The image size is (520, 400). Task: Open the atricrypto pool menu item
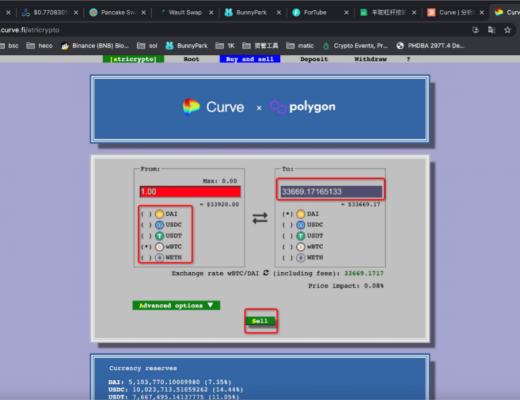tap(133, 59)
